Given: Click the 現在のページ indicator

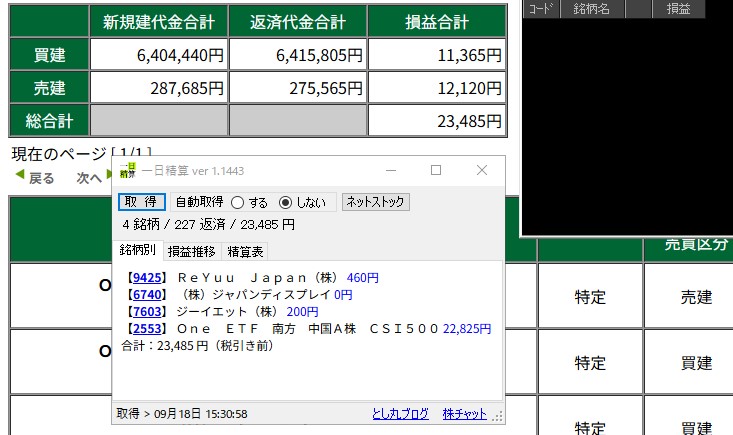Looking at the screenshot, I should [x=81, y=153].
